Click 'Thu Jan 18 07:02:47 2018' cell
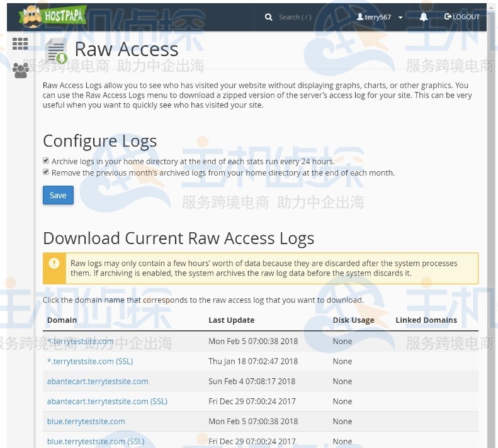Screen dimensions: 498x448 pos(253,361)
